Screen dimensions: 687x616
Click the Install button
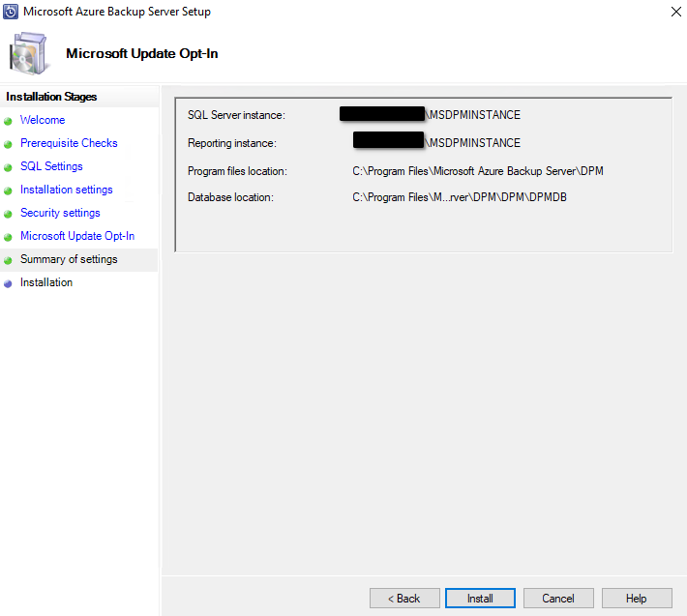click(480, 598)
